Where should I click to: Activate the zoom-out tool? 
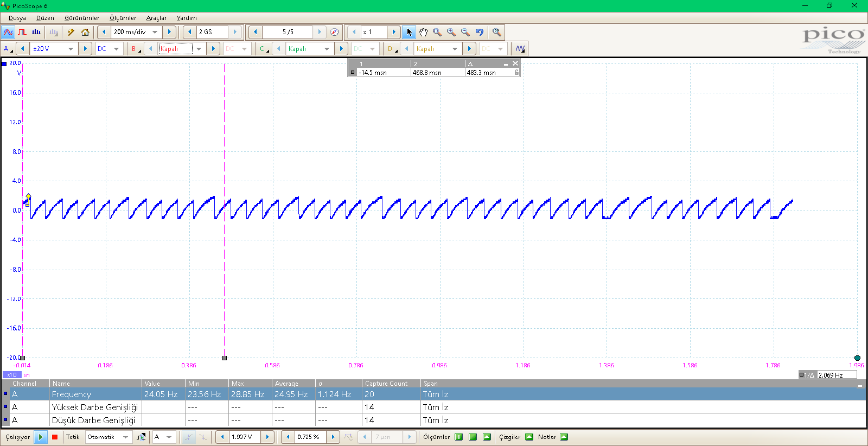(x=465, y=32)
